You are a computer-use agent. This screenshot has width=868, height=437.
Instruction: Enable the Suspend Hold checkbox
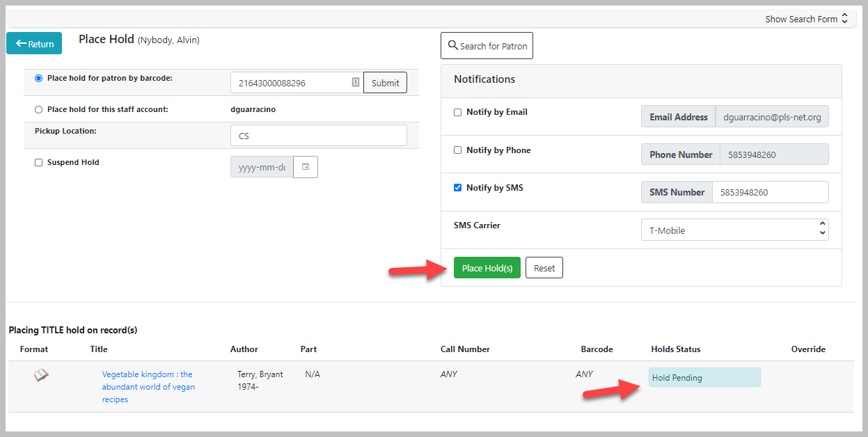click(x=38, y=163)
